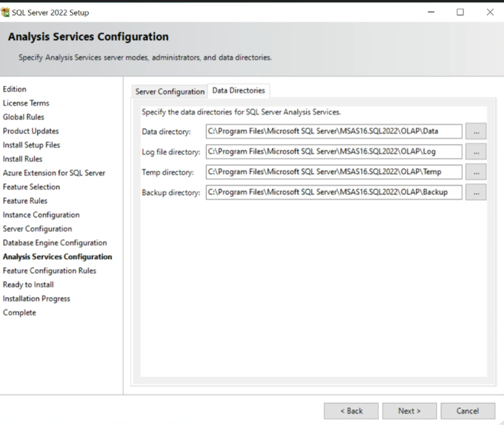The width and height of the screenshot is (504, 425).
Task: Browse for the Data directory folder
Action: pyautogui.click(x=476, y=131)
